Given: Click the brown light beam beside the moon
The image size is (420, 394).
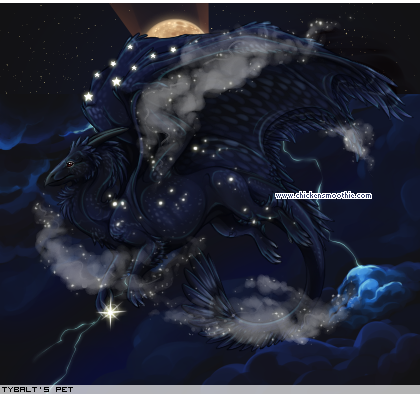Looking at the screenshot, I should (128, 17).
